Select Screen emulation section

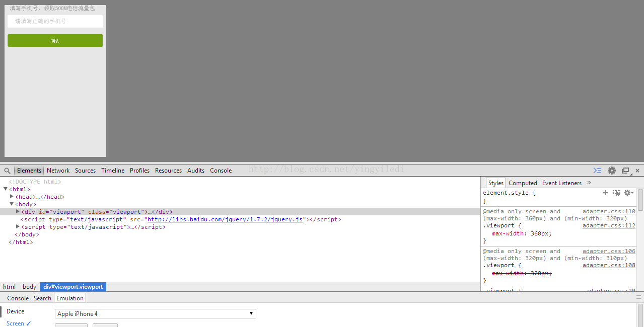19,323
